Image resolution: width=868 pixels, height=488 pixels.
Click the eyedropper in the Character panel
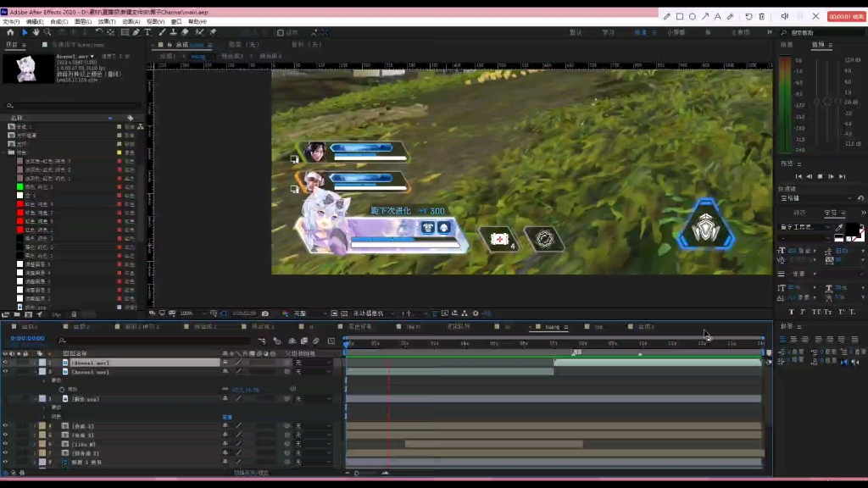pyautogui.click(x=840, y=227)
